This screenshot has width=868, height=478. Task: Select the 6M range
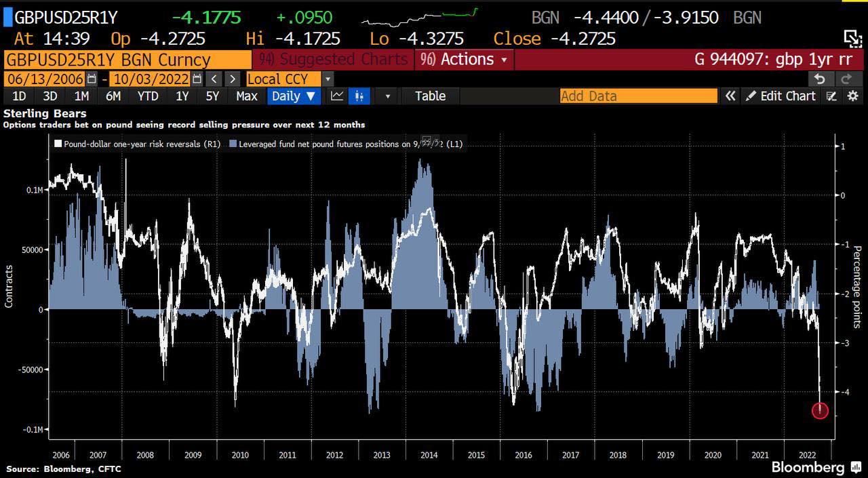click(113, 96)
